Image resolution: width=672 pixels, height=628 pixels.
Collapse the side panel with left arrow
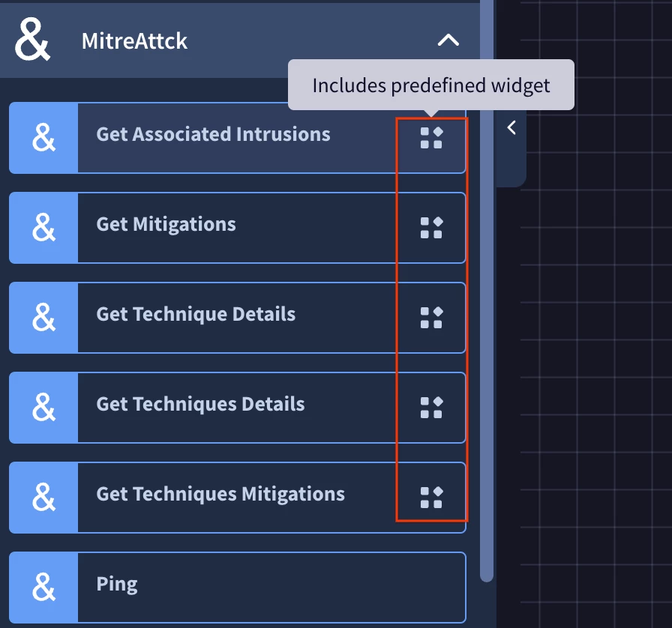511,127
